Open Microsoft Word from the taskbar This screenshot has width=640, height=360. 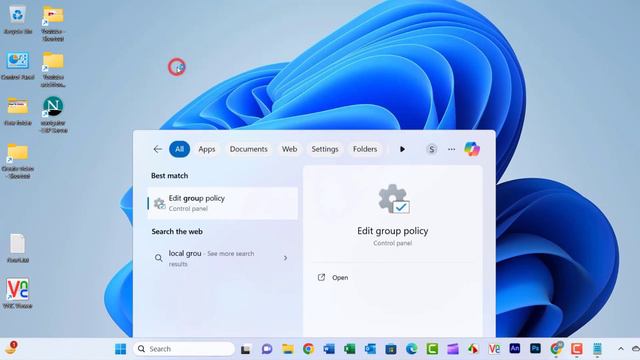coord(329,349)
